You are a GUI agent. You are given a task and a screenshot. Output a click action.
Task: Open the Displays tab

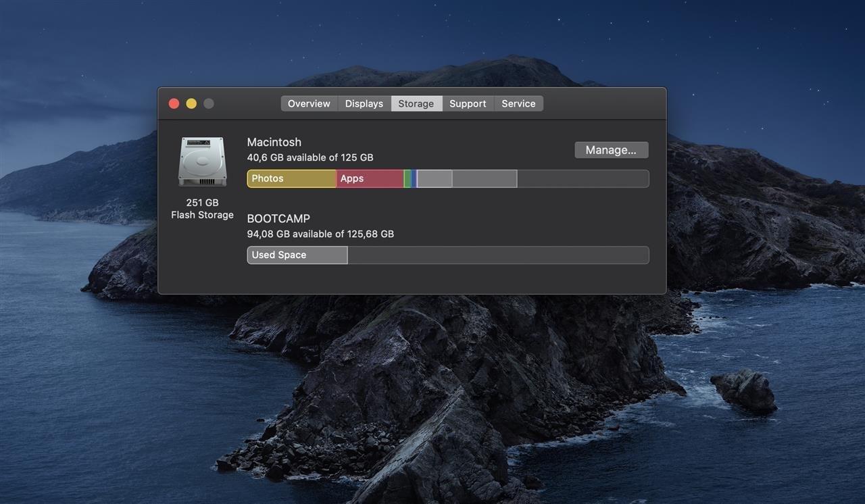point(364,103)
